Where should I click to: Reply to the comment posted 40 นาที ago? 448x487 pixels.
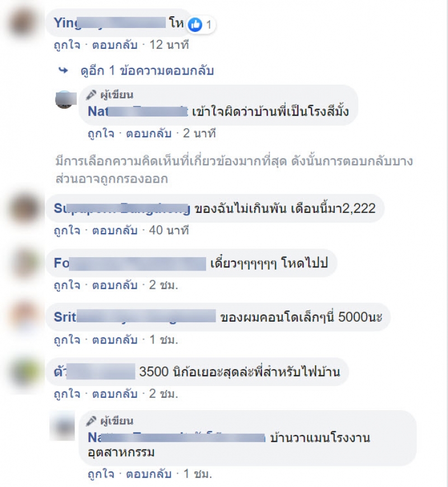[x=115, y=231]
